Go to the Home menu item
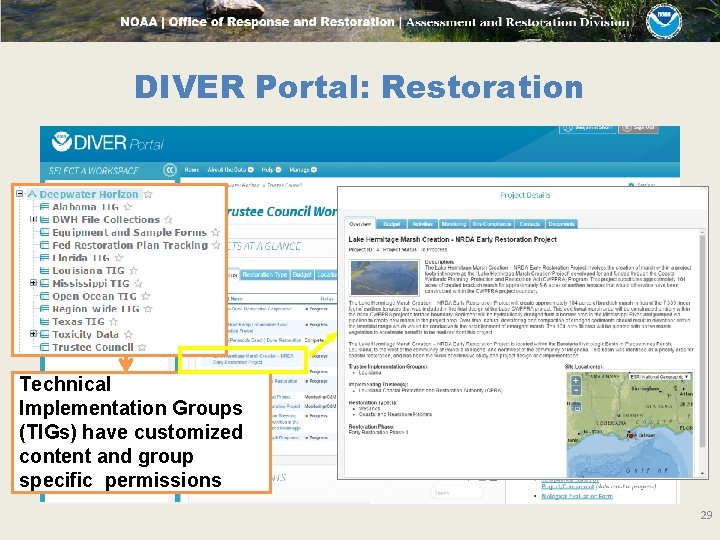Viewport: 720px width, 540px height. pyautogui.click(x=191, y=169)
